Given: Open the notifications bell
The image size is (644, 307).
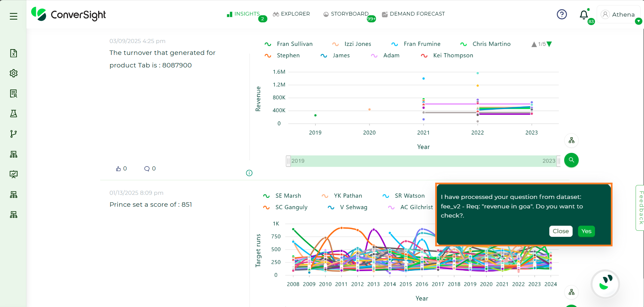Looking at the screenshot, I should pos(584,15).
